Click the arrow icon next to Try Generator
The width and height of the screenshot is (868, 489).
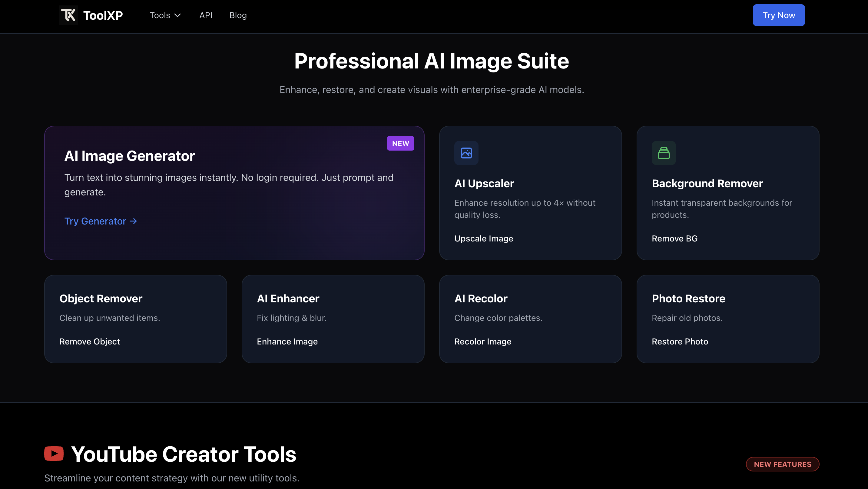[x=133, y=221]
